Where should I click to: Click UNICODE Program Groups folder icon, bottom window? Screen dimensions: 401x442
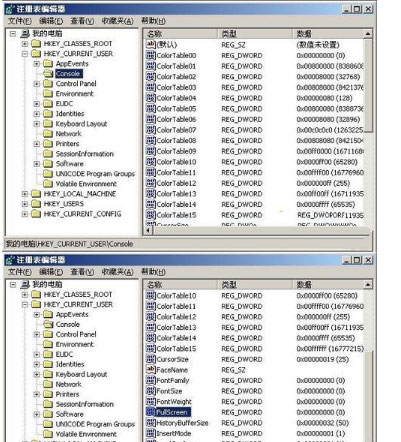click(x=48, y=424)
